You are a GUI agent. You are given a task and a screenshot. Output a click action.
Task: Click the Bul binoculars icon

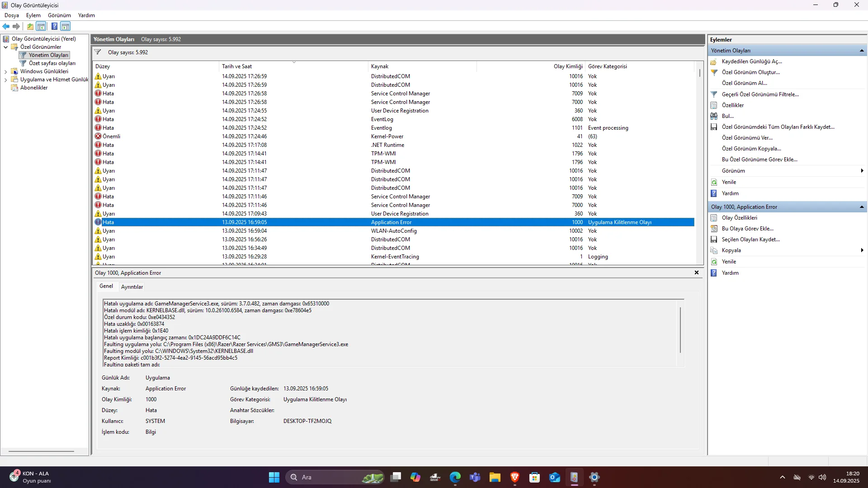(714, 116)
